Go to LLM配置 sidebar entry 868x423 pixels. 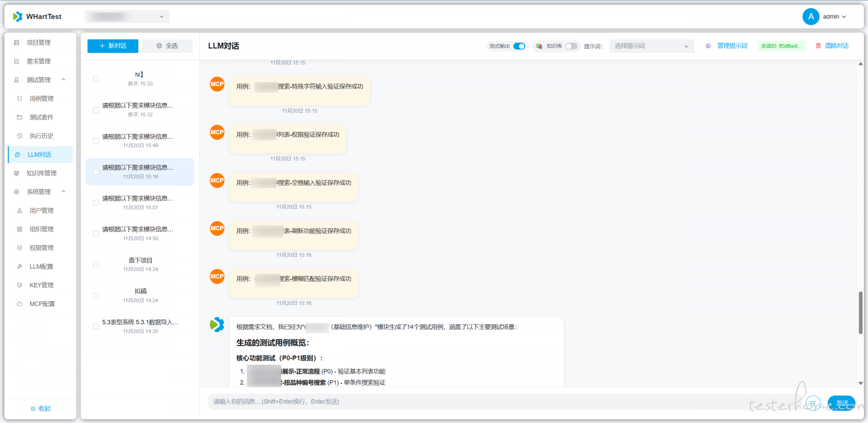[x=41, y=266]
